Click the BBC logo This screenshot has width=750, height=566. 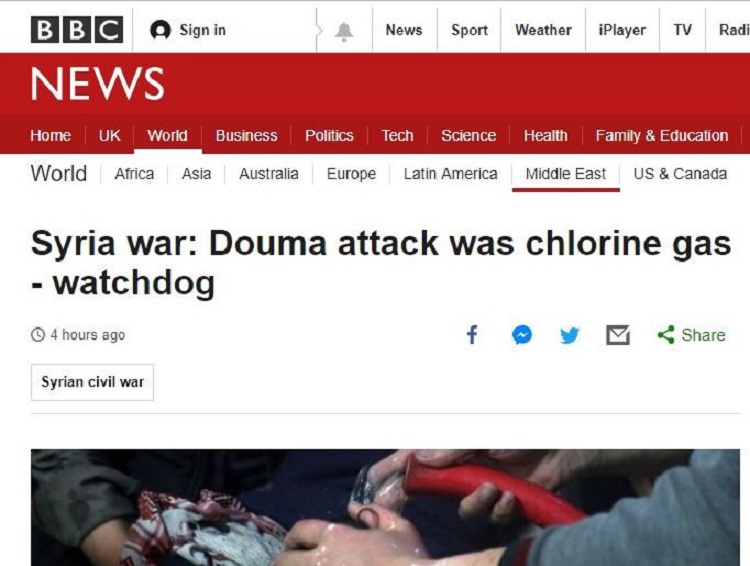tap(77, 30)
